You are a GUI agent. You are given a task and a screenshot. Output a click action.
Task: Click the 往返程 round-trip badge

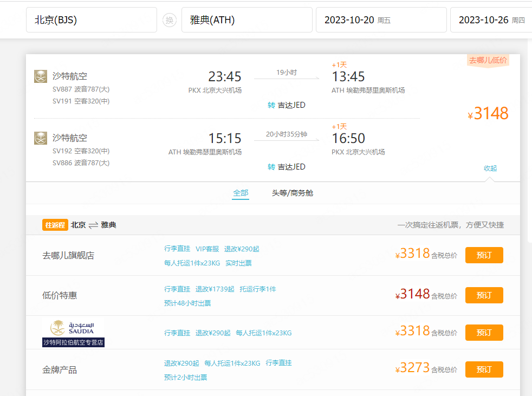(55, 225)
